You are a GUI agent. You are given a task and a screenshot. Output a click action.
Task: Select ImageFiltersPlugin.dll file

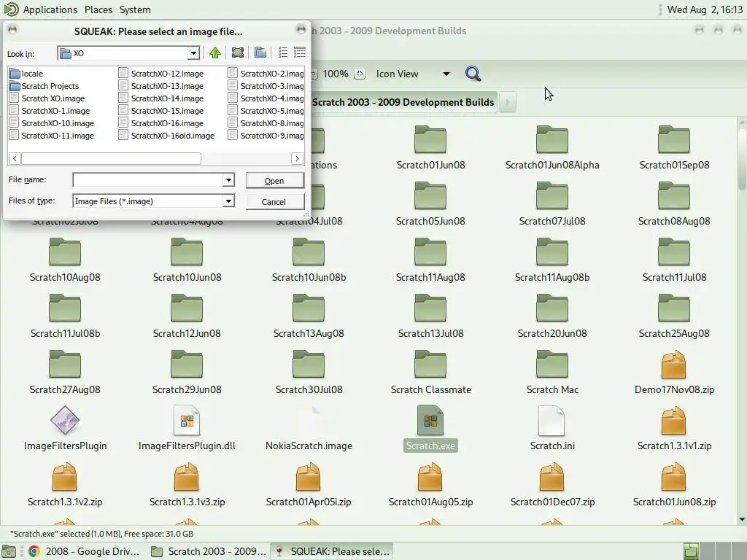point(187,429)
